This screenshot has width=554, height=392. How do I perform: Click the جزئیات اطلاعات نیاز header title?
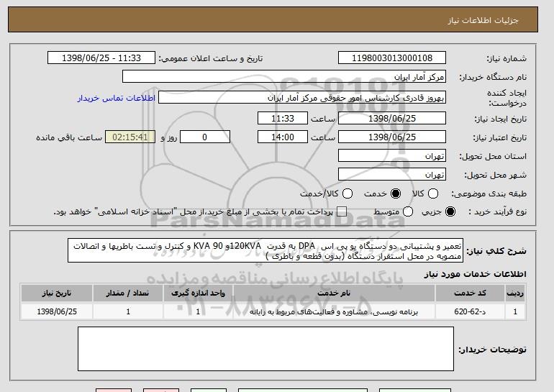pos(483,20)
